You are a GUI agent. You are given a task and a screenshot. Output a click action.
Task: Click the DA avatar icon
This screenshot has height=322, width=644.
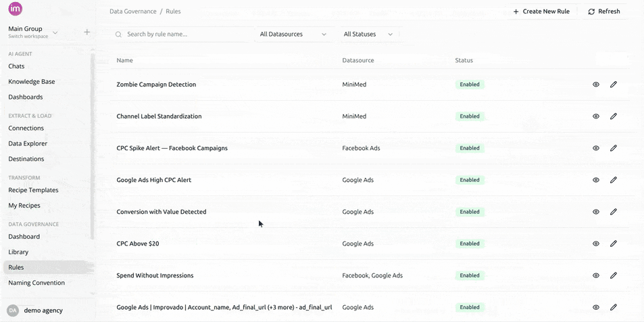click(x=13, y=310)
